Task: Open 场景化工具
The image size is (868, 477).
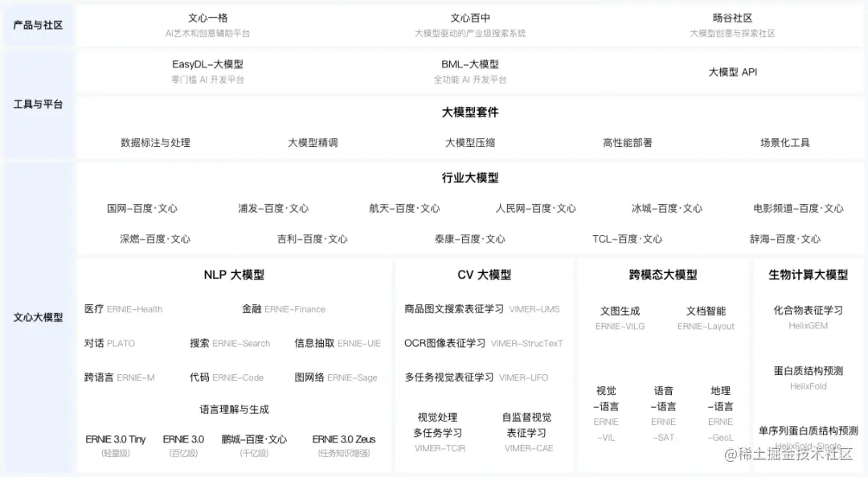Action: click(785, 143)
